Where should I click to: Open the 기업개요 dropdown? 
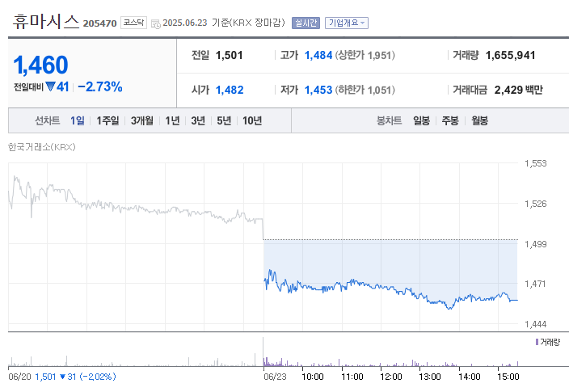point(347,23)
